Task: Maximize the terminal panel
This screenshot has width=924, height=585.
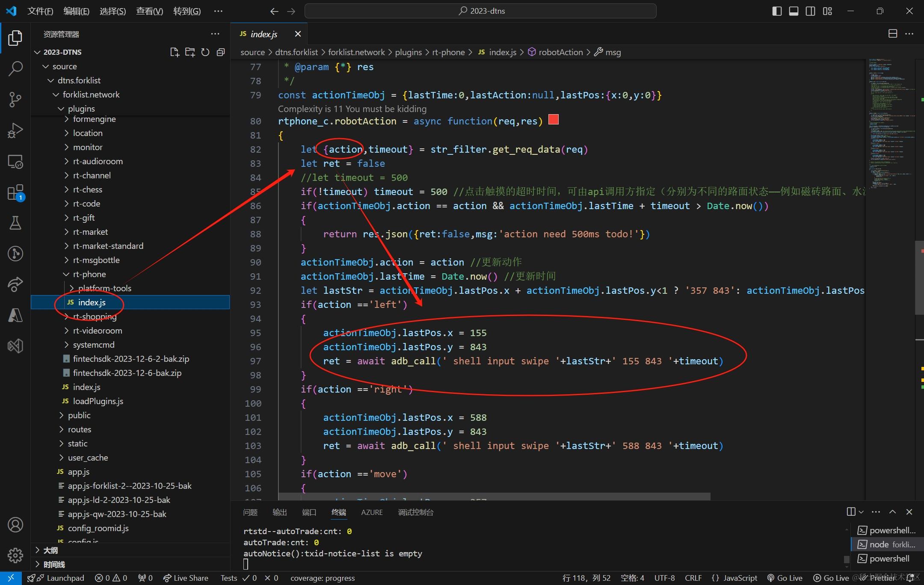Action: (893, 512)
